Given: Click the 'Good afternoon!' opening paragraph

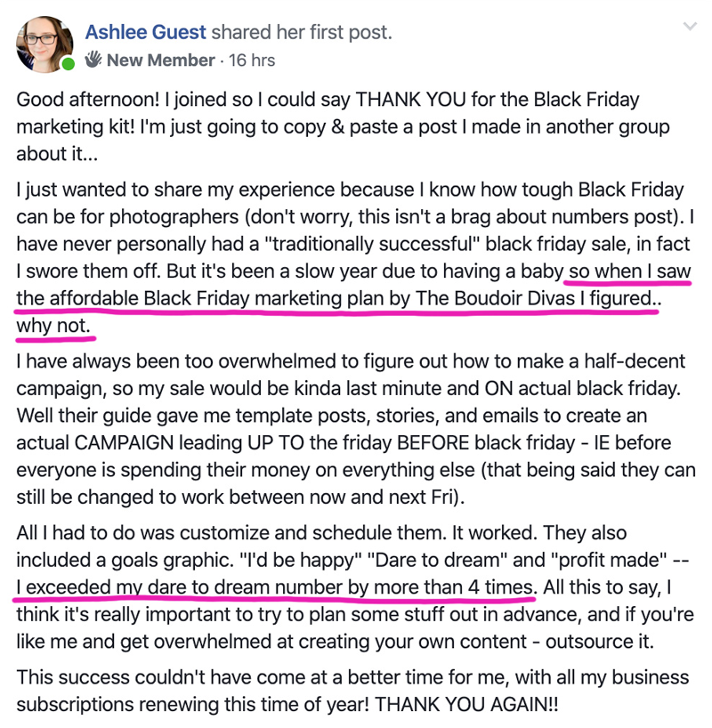Looking at the screenshot, I should click(x=343, y=126).
